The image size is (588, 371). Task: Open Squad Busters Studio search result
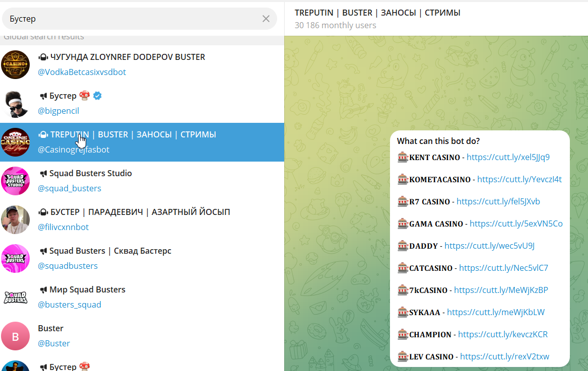click(x=142, y=181)
